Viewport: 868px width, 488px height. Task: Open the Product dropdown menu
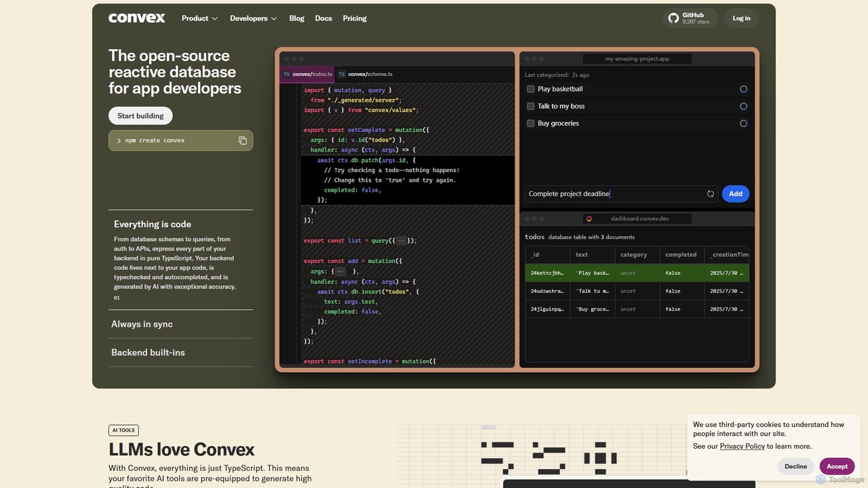pos(199,18)
